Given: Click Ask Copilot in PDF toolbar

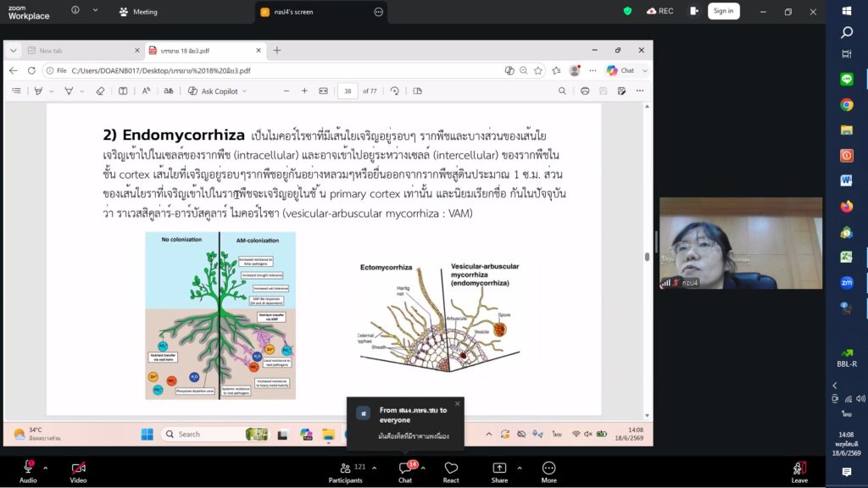Looking at the screenshot, I should (213, 91).
